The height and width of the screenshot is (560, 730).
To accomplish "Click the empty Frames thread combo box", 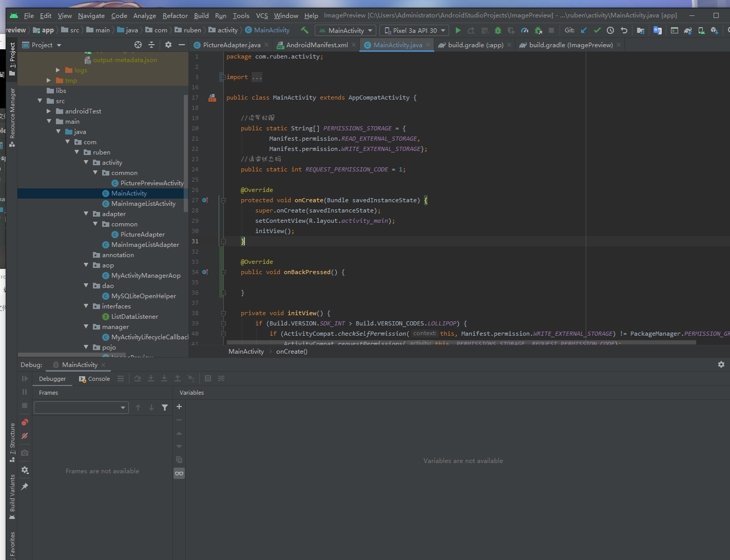I will coord(81,408).
